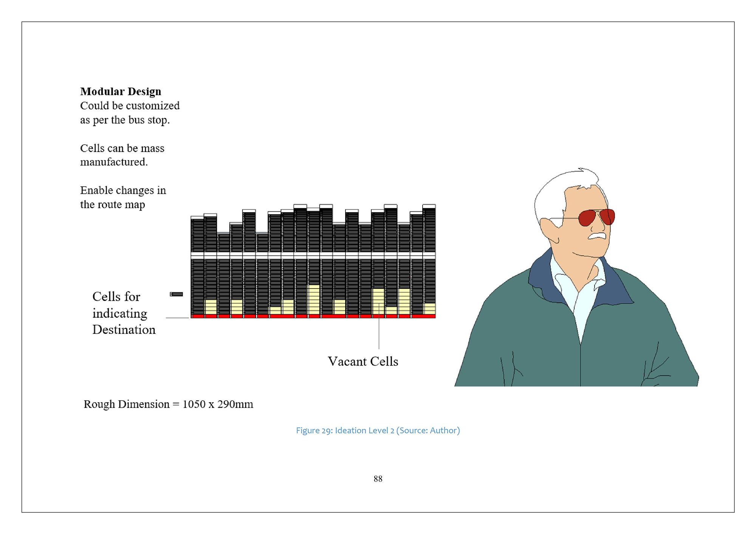
Task: Click the tallest yellow vacant cell block
Action: click(313, 299)
